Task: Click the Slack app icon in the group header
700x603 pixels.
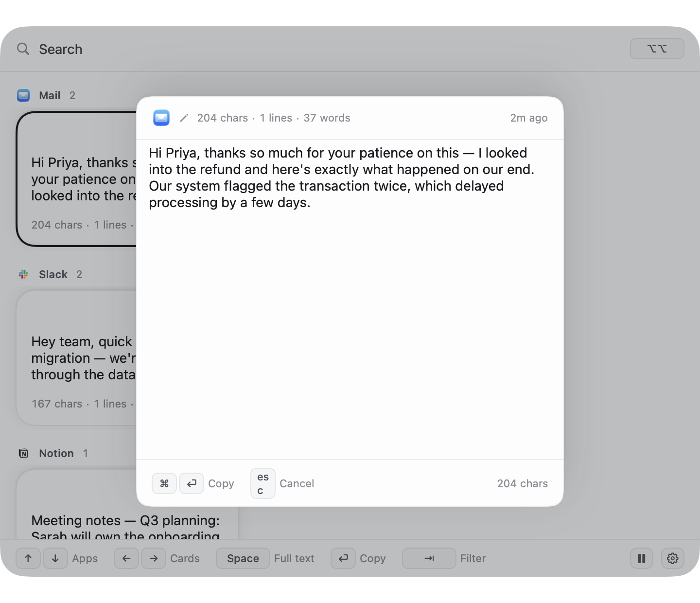Action: 23,274
